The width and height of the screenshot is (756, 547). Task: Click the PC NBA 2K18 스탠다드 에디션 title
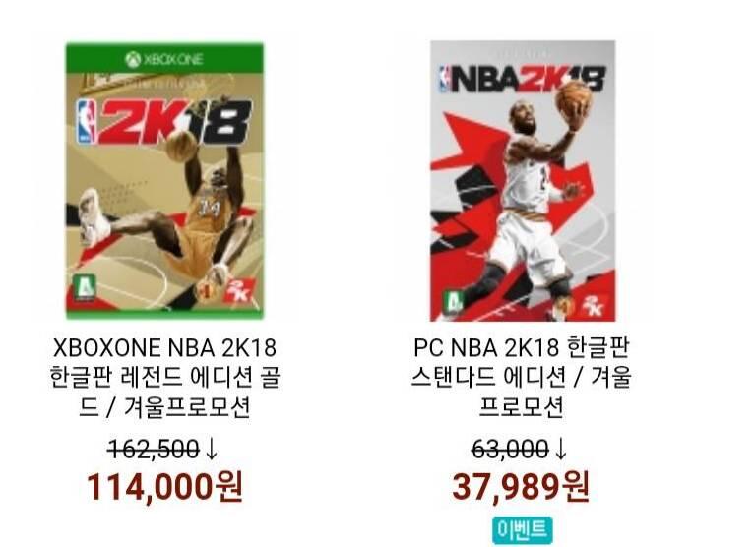522,378
